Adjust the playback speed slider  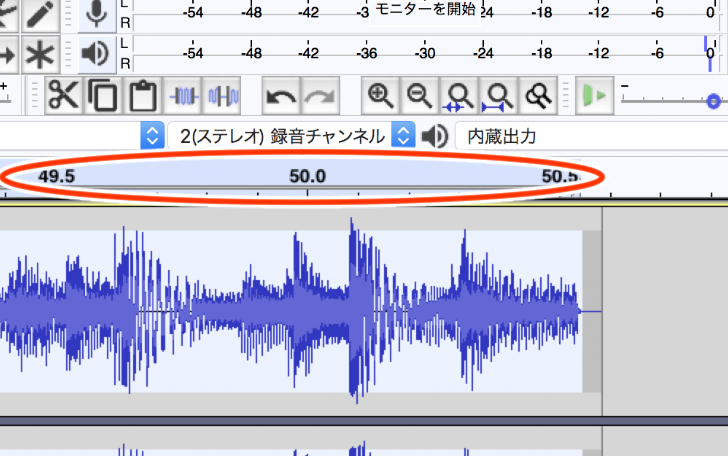[714, 101]
